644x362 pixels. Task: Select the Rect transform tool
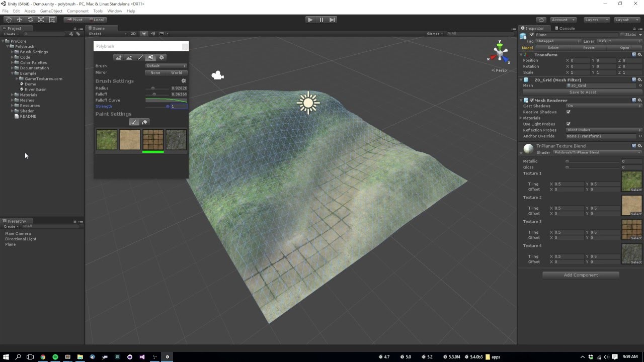click(52, 20)
